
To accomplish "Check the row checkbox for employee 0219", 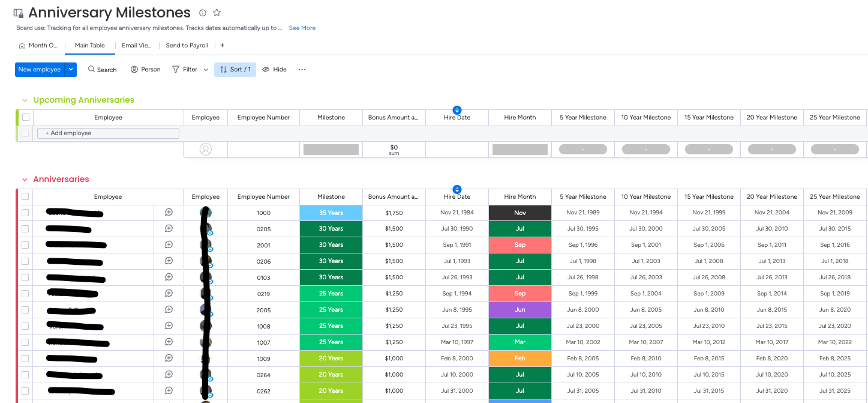I will [x=25, y=294].
